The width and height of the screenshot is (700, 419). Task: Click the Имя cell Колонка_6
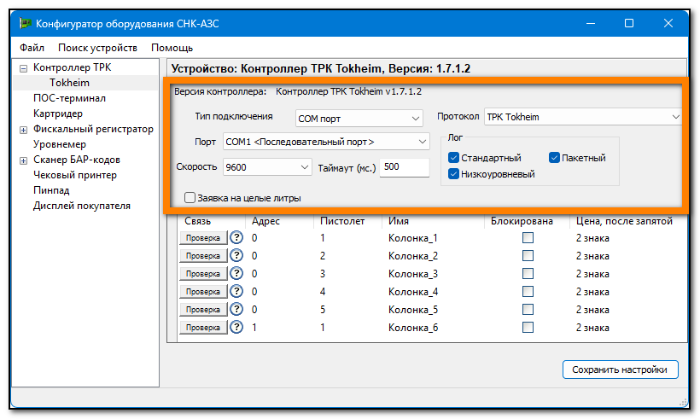[x=413, y=327]
